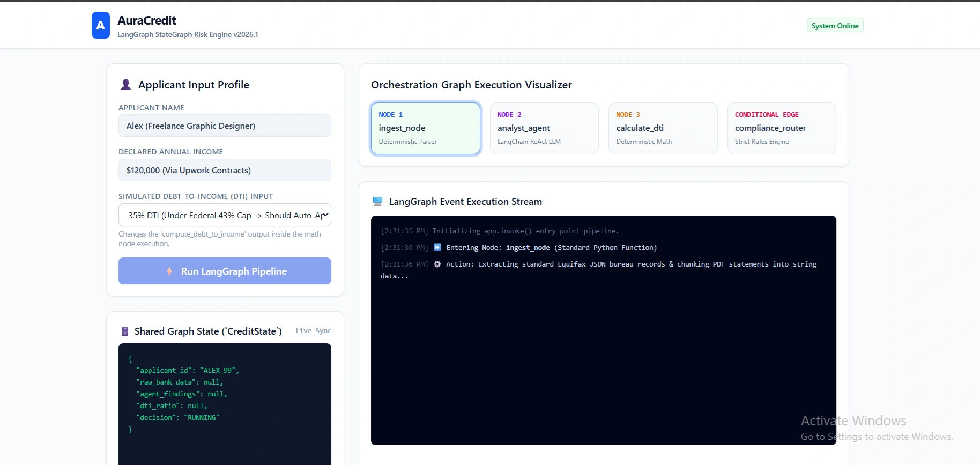This screenshot has height=465, width=980.
Task: Click the "agent_findings": null state line
Action: tap(182, 394)
